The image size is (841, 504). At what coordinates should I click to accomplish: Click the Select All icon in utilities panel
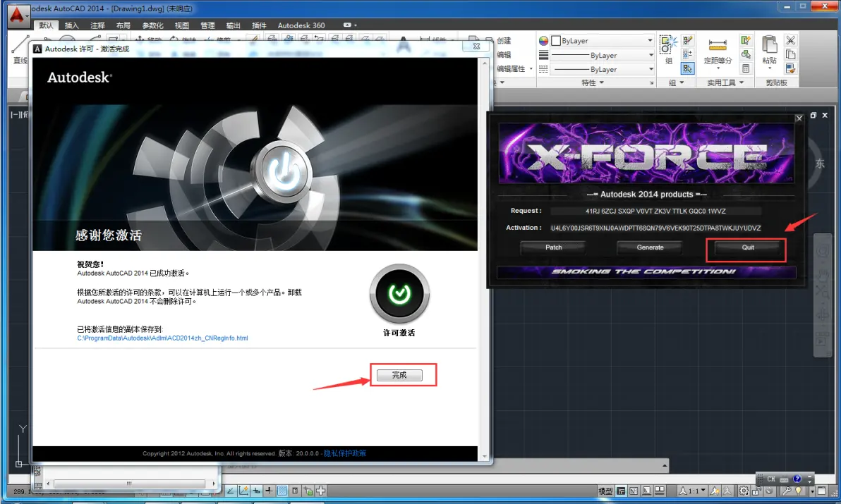[x=746, y=54]
